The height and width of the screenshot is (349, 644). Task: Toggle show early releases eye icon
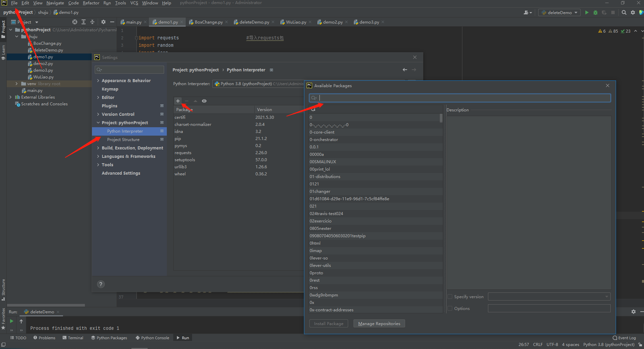pyautogui.click(x=204, y=101)
